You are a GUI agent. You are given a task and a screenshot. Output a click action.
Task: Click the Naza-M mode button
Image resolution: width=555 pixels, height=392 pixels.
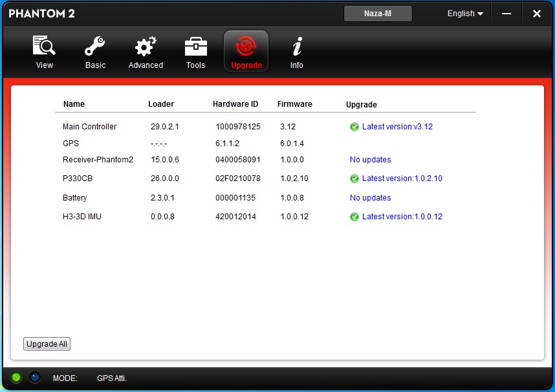coord(378,14)
